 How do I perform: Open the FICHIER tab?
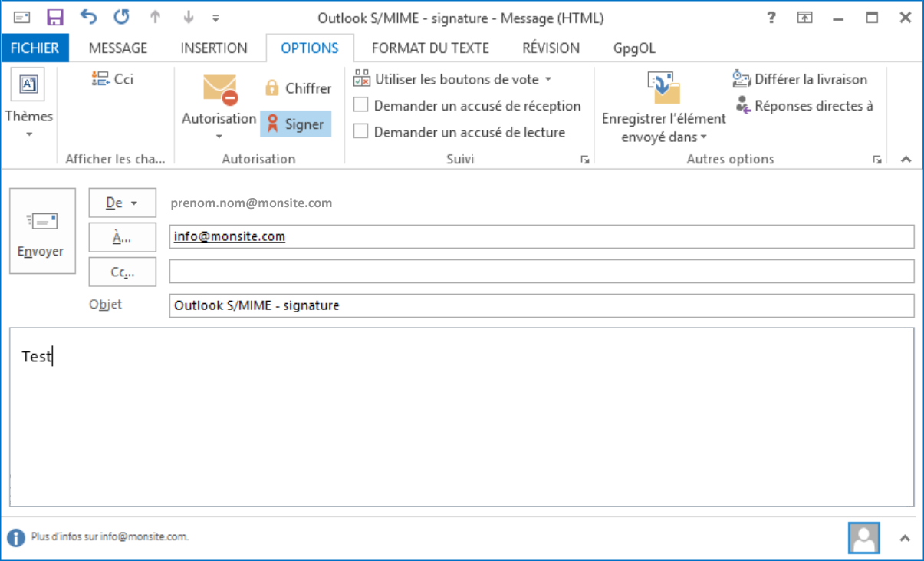click(35, 48)
